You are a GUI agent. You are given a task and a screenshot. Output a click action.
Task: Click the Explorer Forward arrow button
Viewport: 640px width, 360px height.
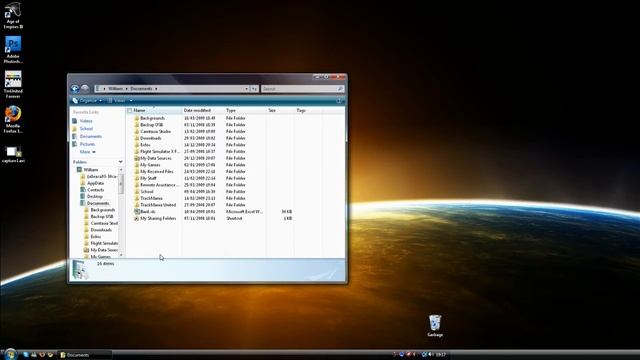point(85,89)
